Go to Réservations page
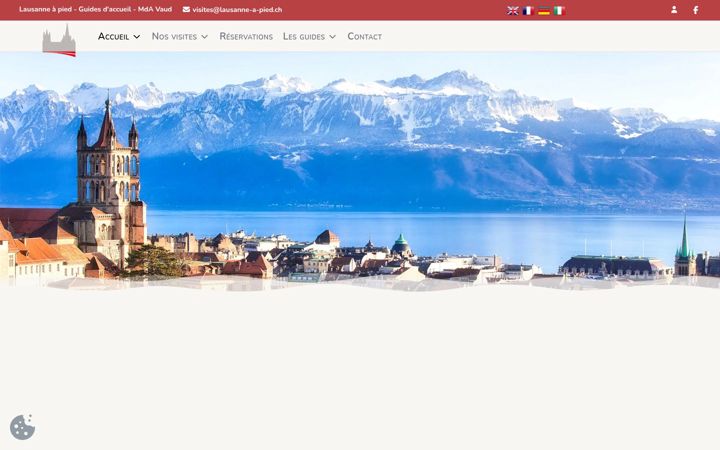This screenshot has width=720, height=450. coord(246,36)
